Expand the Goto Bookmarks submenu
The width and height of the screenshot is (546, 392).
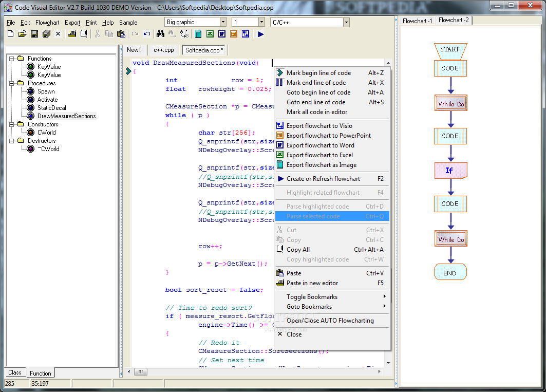(x=332, y=307)
